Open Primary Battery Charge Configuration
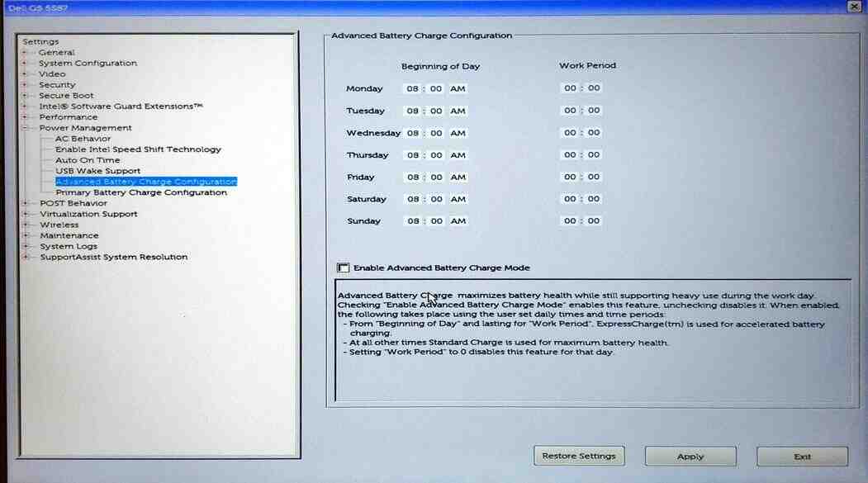This screenshot has height=483, width=868. click(x=141, y=192)
